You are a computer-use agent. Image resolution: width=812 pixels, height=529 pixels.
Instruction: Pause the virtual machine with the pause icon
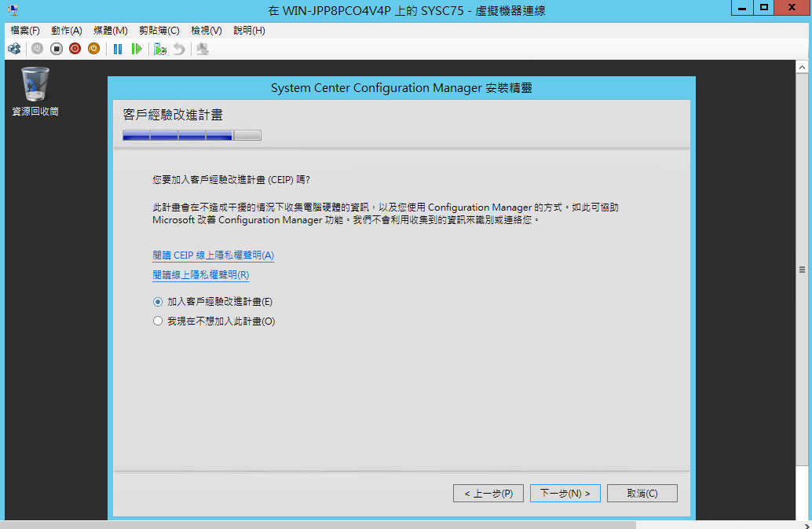118,50
